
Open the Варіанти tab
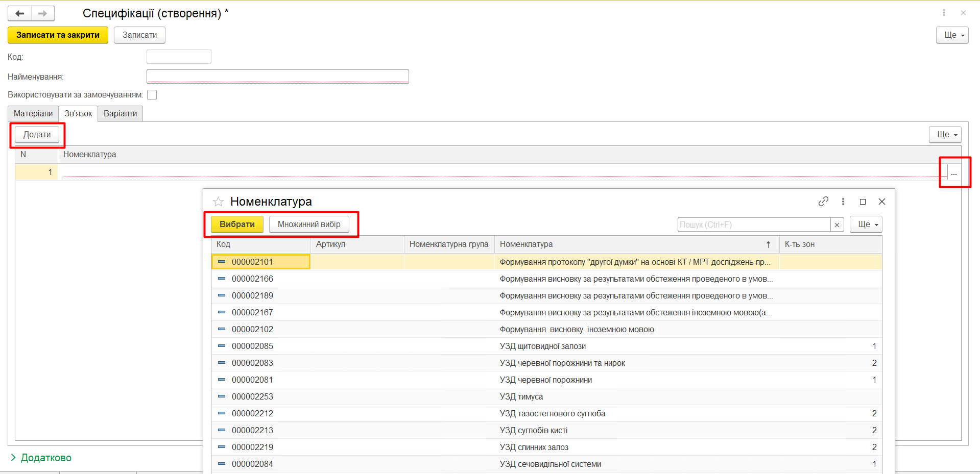click(x=120, y=114)
